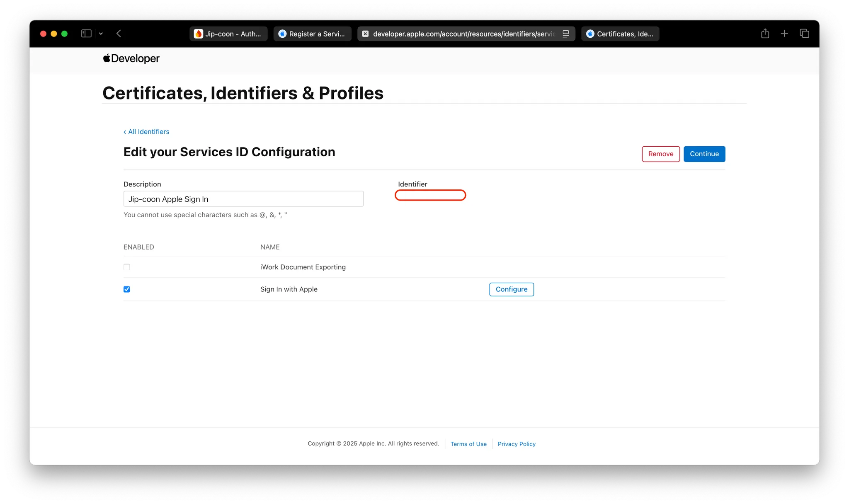Screen dimensions: 849x504
Task: Enable iWork Document Exporting checkbox
Action: [x=127, y=267]
